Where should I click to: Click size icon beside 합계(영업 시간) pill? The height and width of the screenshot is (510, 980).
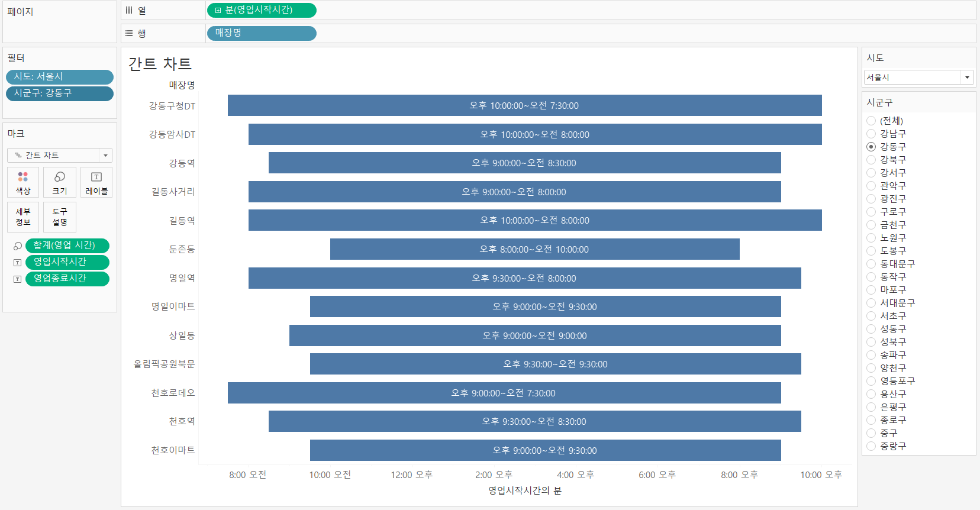18,246
